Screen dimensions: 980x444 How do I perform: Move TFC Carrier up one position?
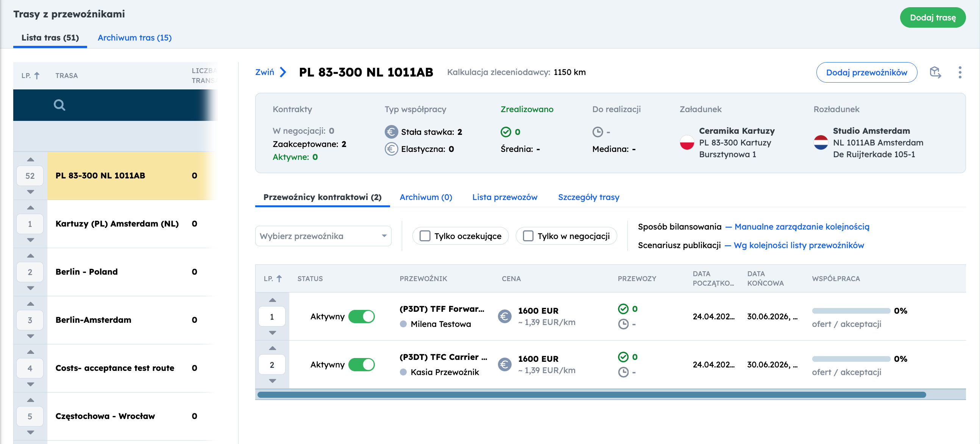click(x=272, y=348)
